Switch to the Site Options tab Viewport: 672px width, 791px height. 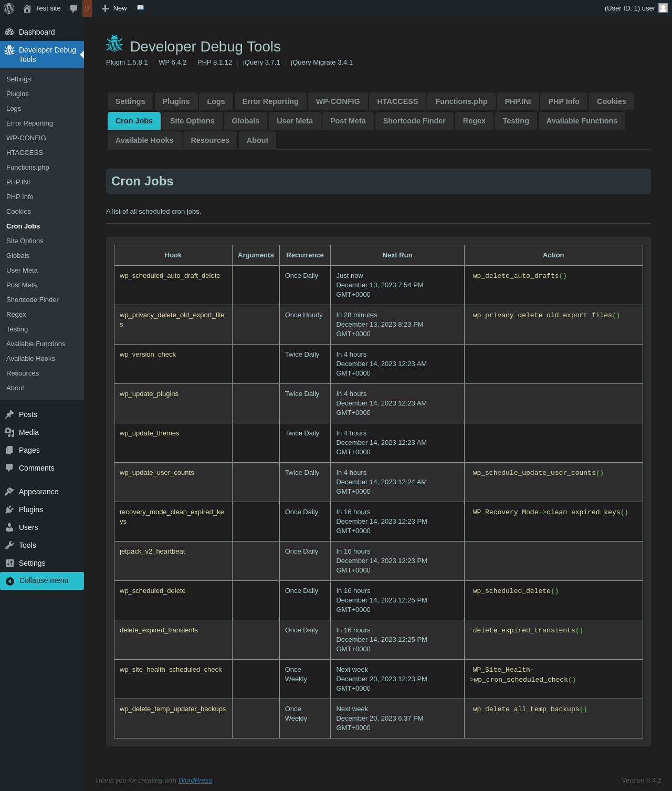tap(192, 121)
